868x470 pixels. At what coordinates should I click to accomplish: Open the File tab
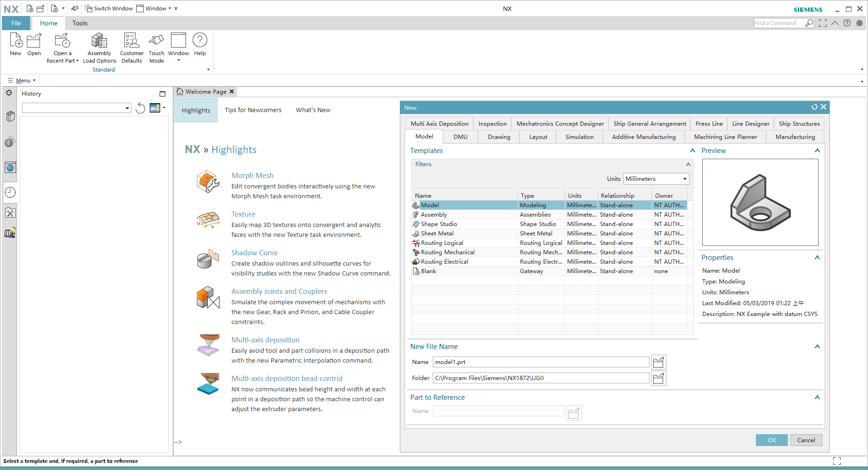pyautogui.click(x=16, y=23)
